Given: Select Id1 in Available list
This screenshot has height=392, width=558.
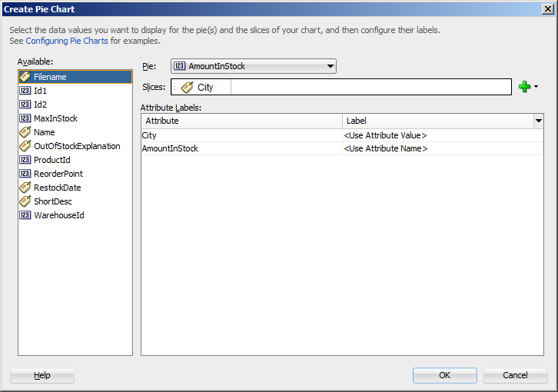Looking at the screenshot, I should (75, 91).
